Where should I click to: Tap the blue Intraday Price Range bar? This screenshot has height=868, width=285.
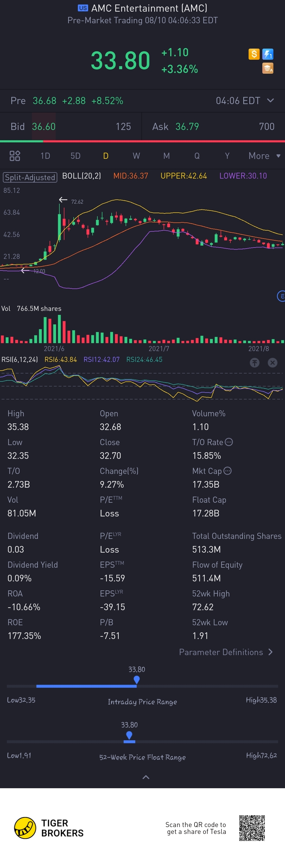coord(87,686)
